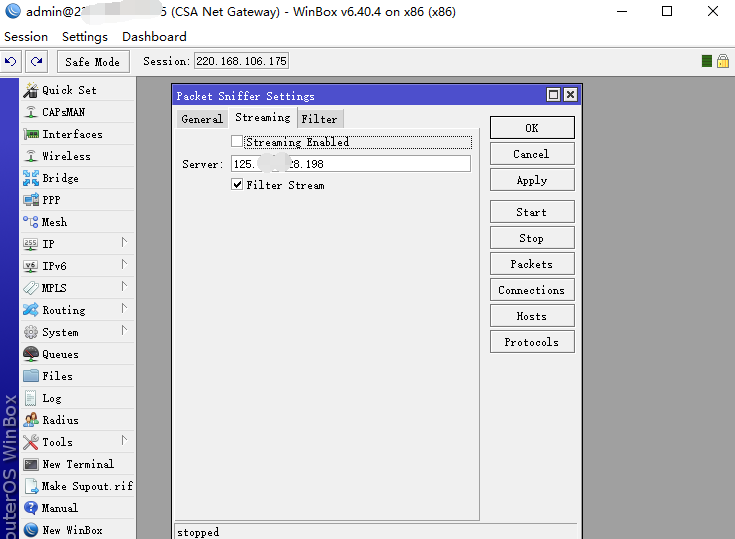Uncheck the Filter Stream checkbox
The image size is (735, 539).
coord(237,184)
